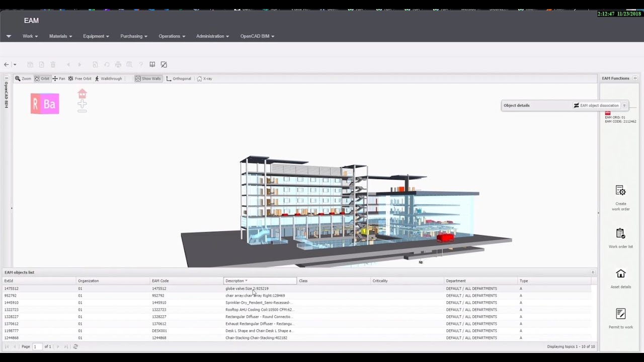Click Create work order
The height and width of the screenshot is (362, 644).
[621, 198]
